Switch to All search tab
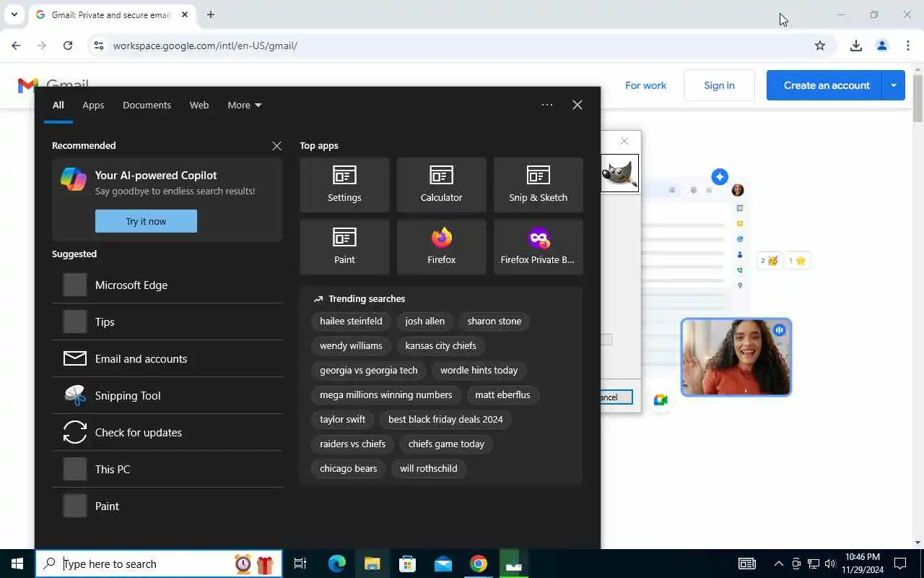The width and height of the screenshot is (924, 578). click(58, 105)
